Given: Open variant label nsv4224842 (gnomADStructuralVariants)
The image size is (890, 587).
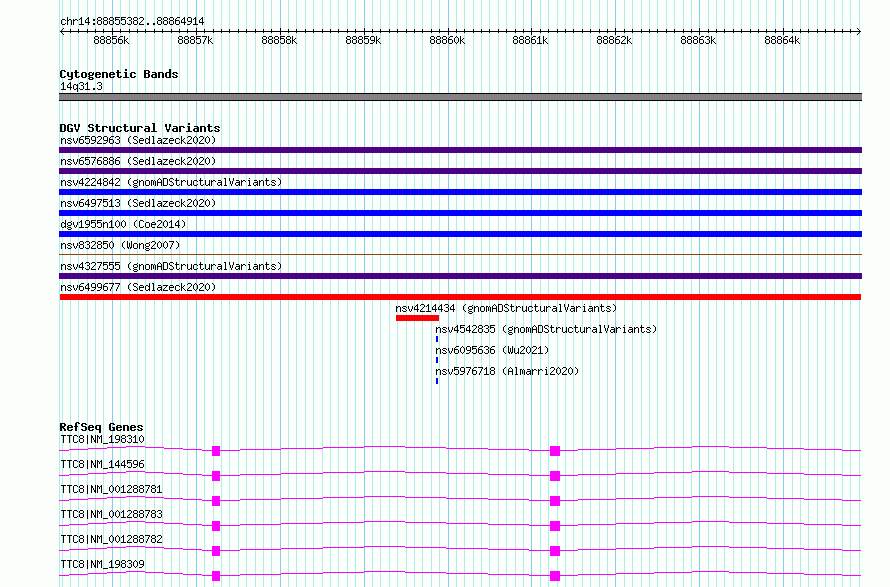Looking at the screenshot, I should [171, 182].
